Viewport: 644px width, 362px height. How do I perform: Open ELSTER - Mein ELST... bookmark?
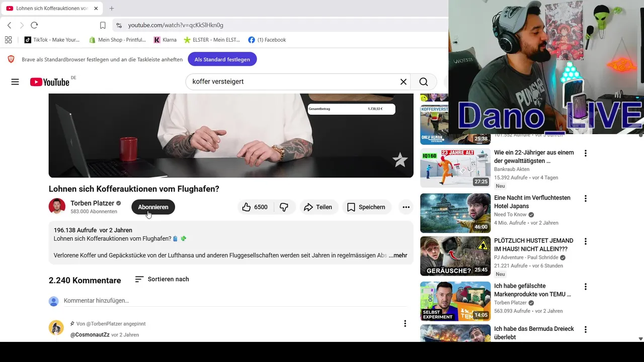pos(212,40)
